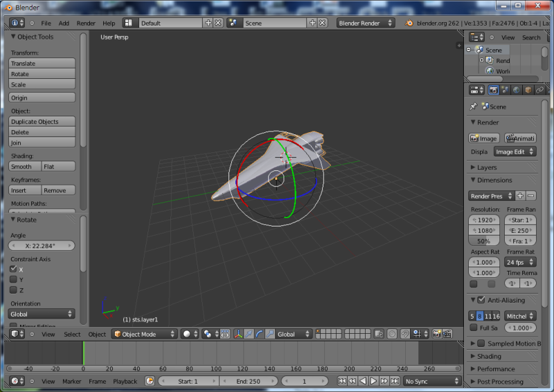Image resolution: width=554 pixels, height=392 pixels.
Task: Open 3D View editor type selector
Action: tap(17, 334)
